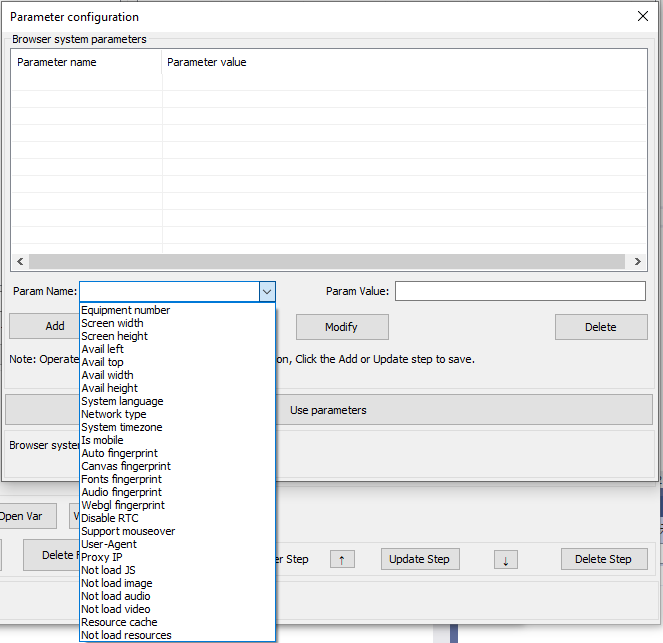The height and width of the screenshot is (643, 663).
Task: Click the Use parameters button
Action: pyautogui.click(x=328, y=410)
